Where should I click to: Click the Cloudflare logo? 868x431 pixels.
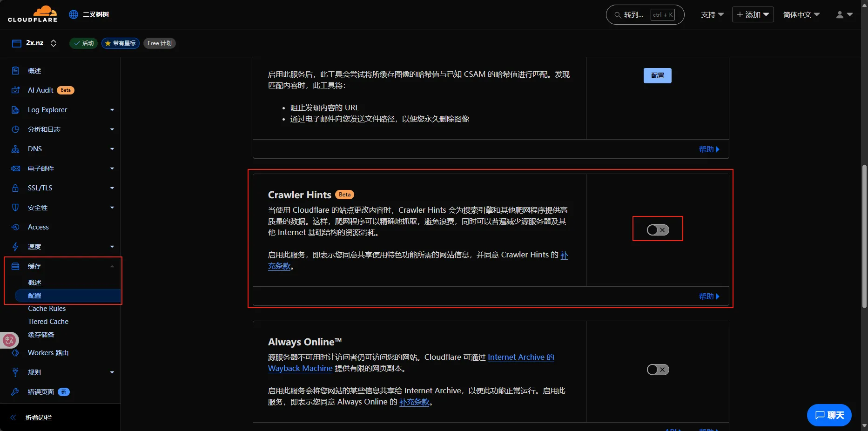(33, 14)
